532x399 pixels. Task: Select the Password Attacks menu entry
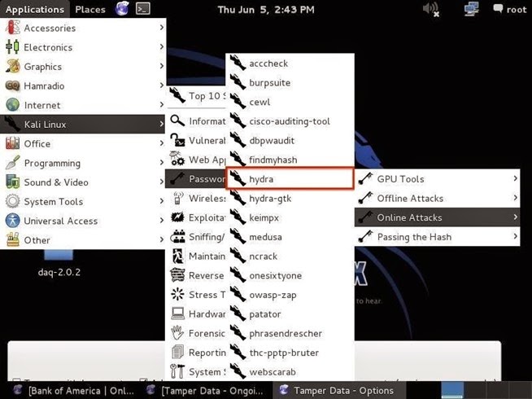click(x=196, y=178)
